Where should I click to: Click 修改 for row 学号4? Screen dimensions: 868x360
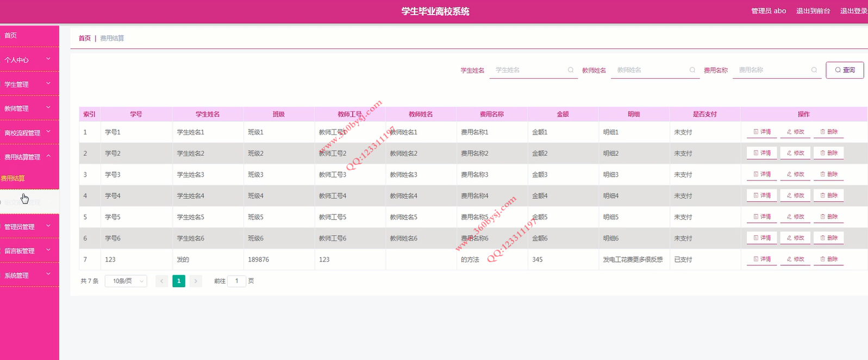click(795, 196)
